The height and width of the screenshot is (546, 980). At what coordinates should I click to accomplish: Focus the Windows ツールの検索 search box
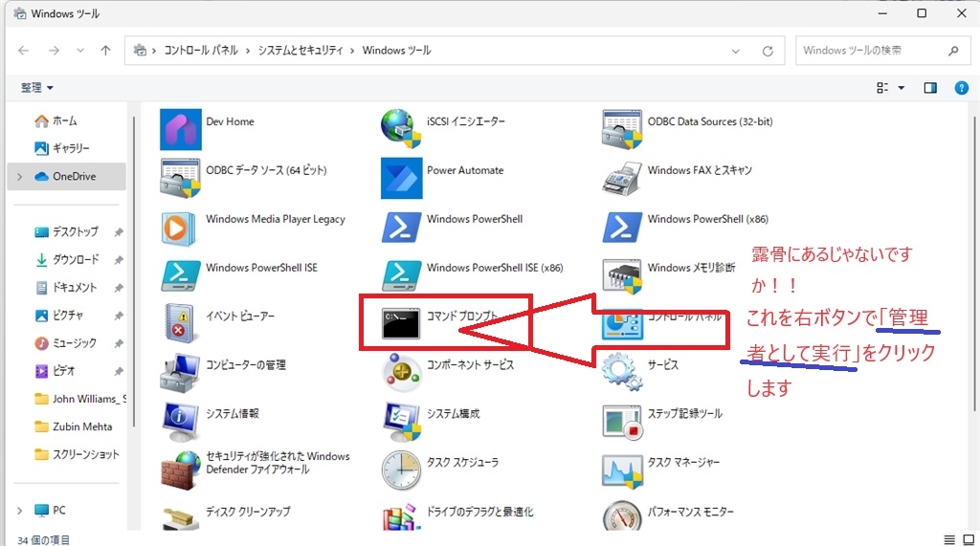coord(881,51)
